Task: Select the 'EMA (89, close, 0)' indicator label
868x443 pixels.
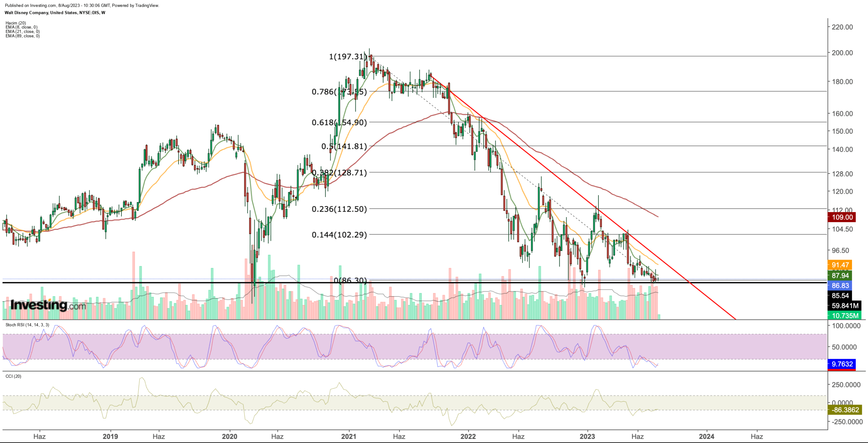Action: coord(22,36)
